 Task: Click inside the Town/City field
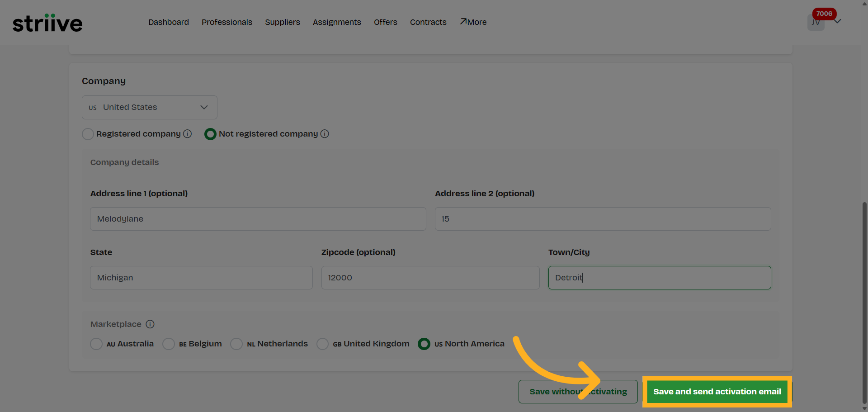(660, 278)
